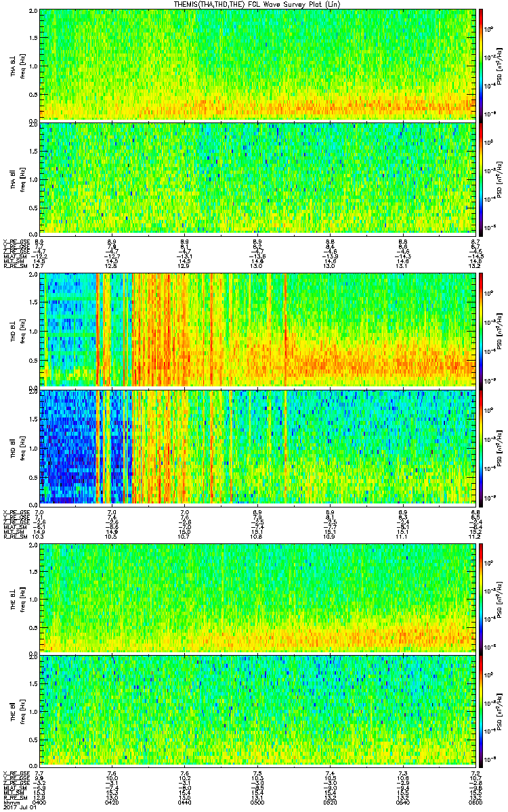
Task: Click the 'THE B∥ freq [Hz]' axis label
Action: point(16,710)
